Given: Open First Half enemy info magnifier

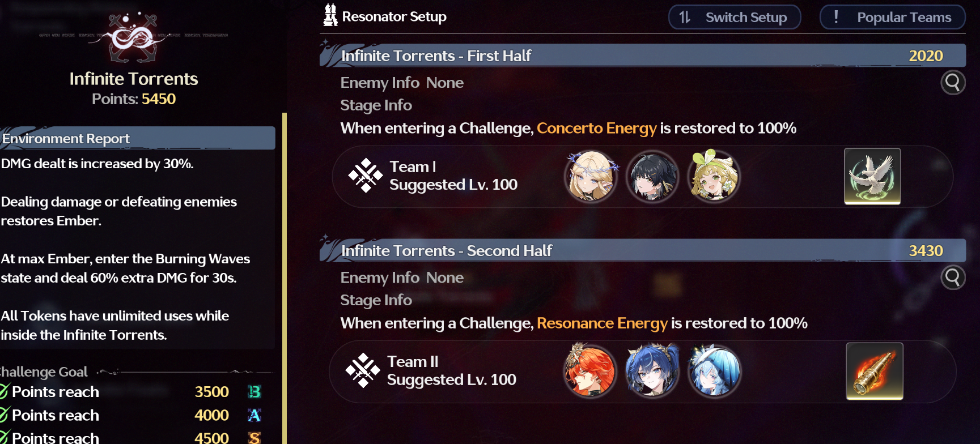Looking at the screenshot, I should coord(953,83).
